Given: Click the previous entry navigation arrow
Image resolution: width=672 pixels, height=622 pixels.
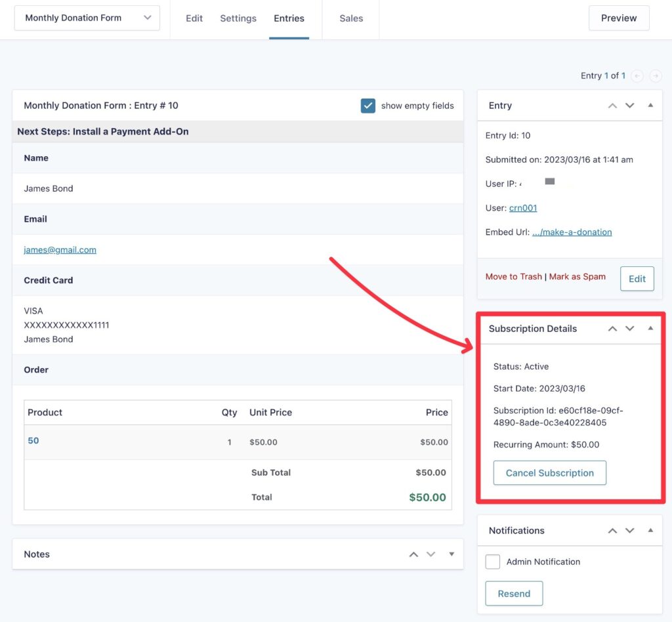Looking at the screenshot, I should tap(637, 75).
